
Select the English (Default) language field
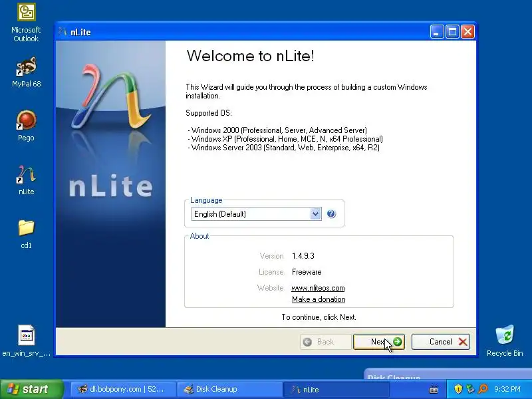click(x=256, y=214)
